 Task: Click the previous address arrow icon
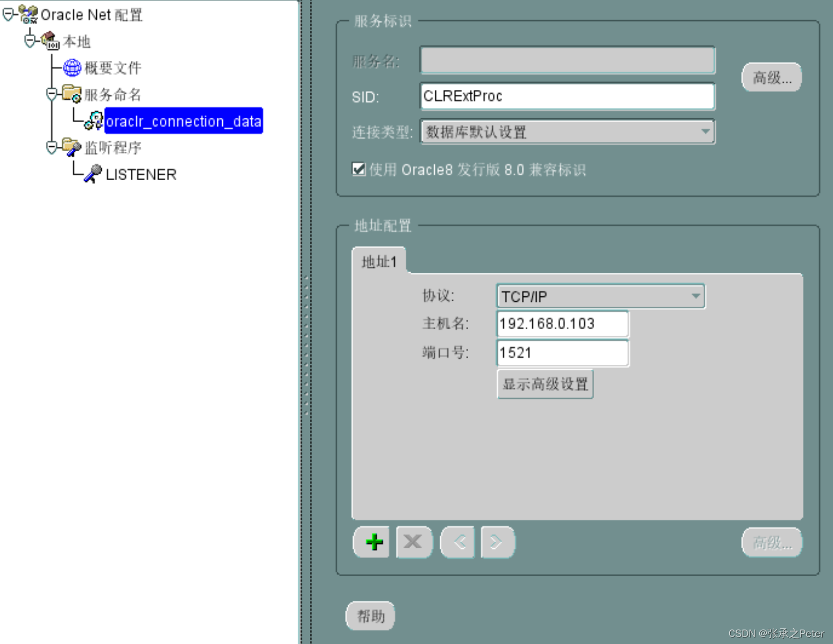click(456, 542)
